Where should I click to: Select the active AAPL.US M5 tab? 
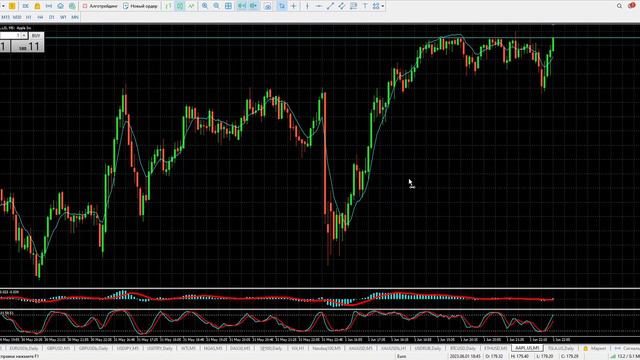click(527, 348)
